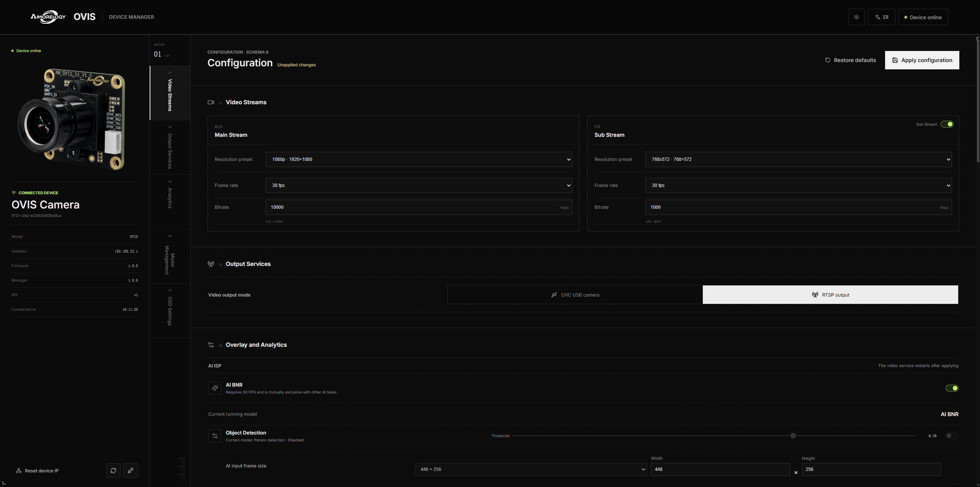Image resolution: width=980 pixels, height=487 pixels.
Task: Click the DEVICE MANAGER header label
Action: (131, 17)
